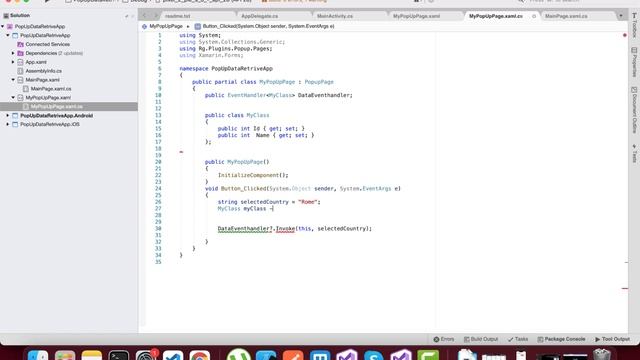640x360 pixels.
Task: Expand the Dependencies folder
Action: coord(13,53)
